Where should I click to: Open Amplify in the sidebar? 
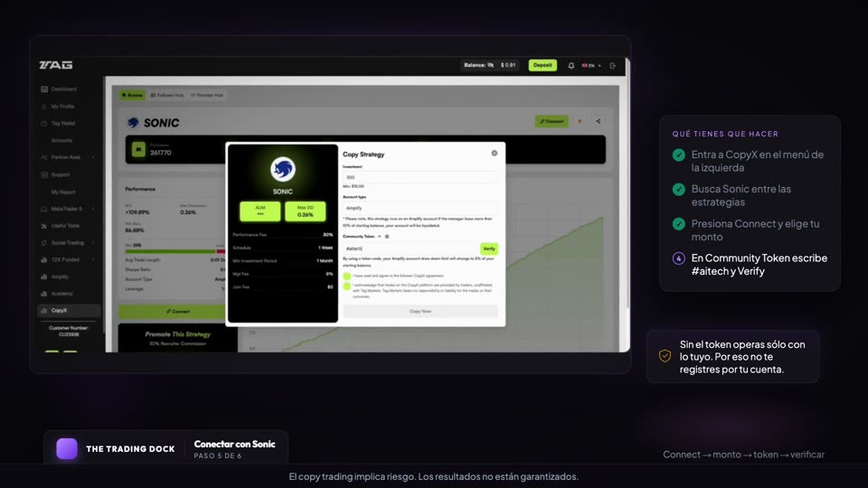coord(60,277)
